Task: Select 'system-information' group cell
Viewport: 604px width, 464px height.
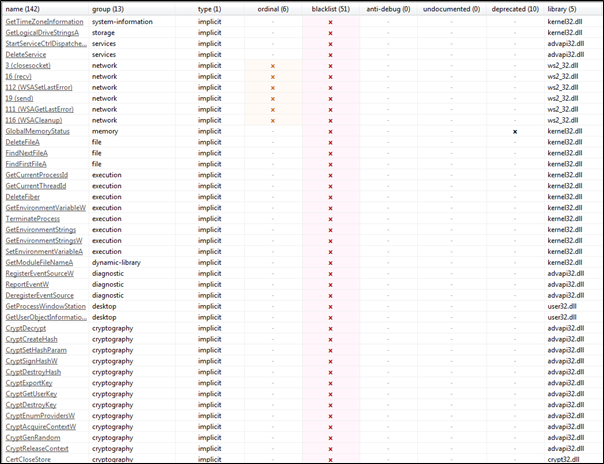Action: coord(122,22)
